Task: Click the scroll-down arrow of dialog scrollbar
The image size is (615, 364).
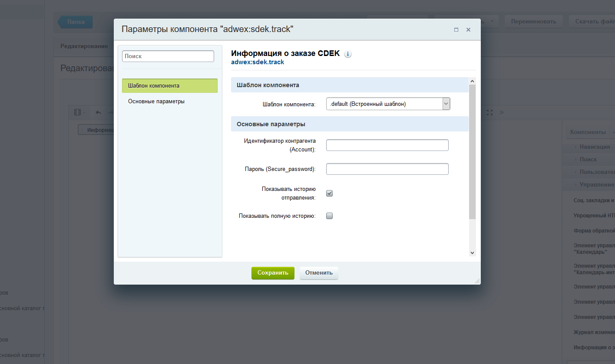Action: pyautogui.click(x=473, y=253)
